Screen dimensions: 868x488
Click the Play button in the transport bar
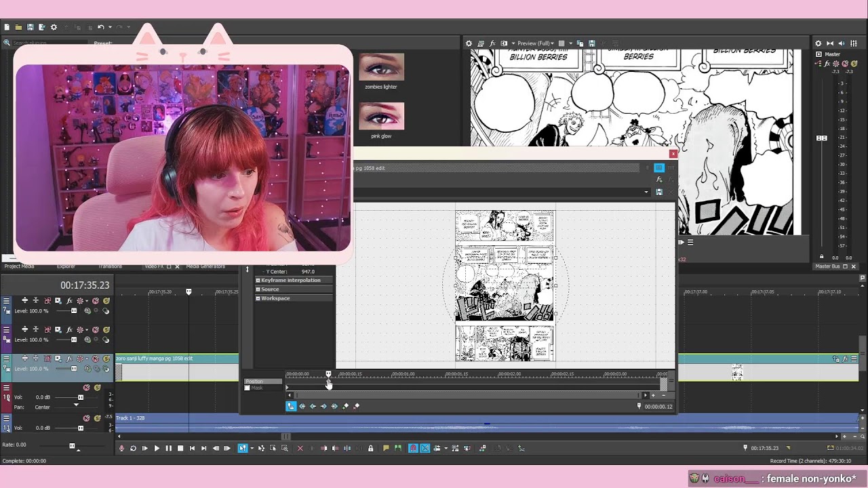coord(157,448)
